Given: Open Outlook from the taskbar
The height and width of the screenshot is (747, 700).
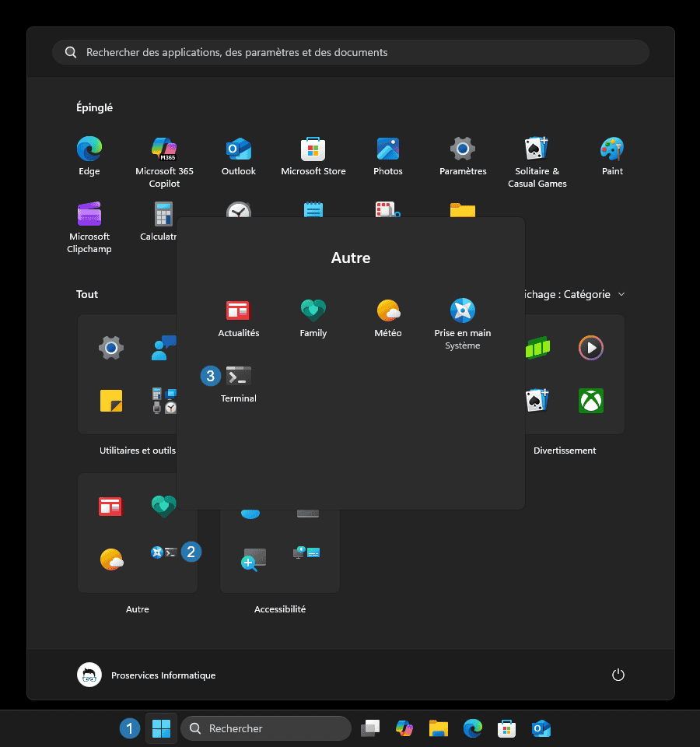Looking at the screenshot, I should click(541, 728).
